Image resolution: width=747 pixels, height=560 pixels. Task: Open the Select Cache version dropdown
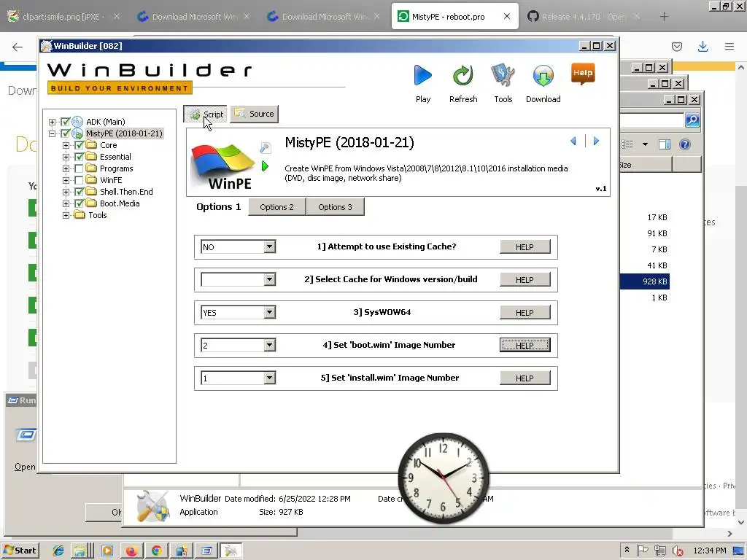coord(270,279)
